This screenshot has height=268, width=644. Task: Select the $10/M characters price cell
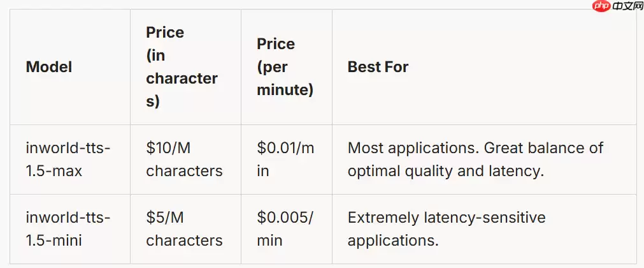point(184,160)
